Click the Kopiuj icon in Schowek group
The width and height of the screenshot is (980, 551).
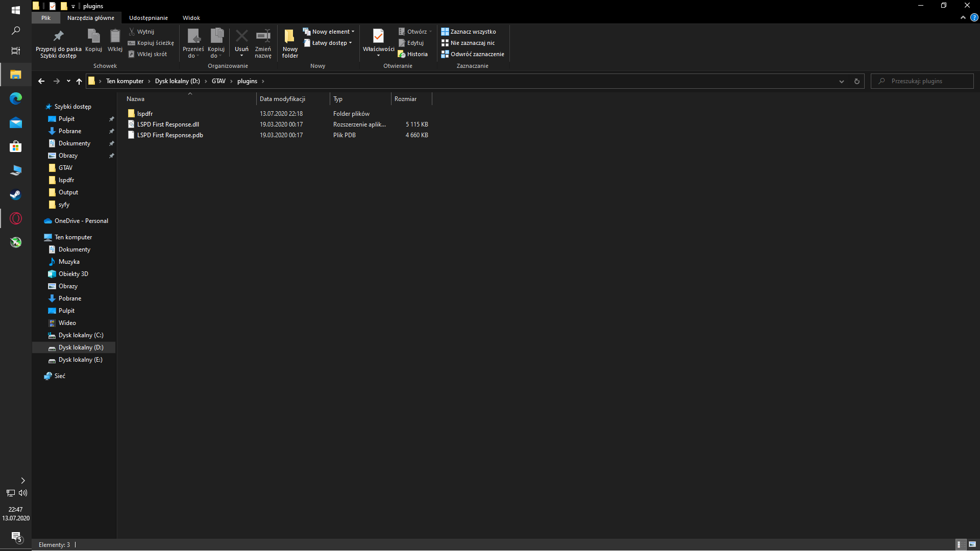93,36
